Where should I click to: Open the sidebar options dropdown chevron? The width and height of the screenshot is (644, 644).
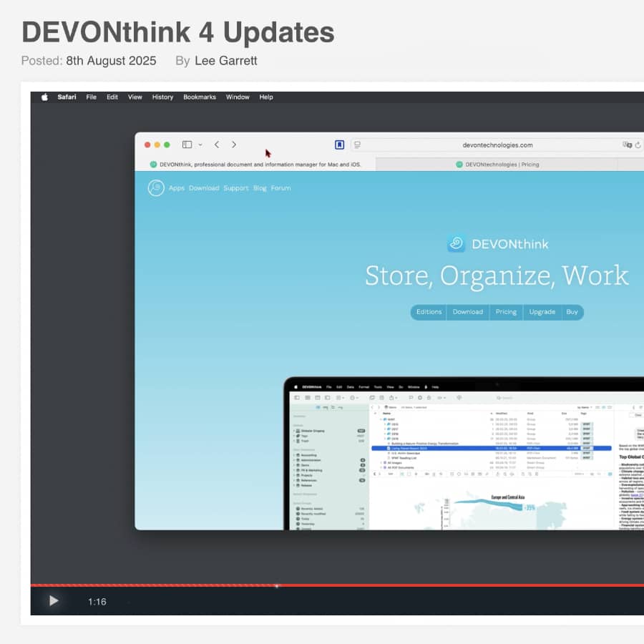200,145
